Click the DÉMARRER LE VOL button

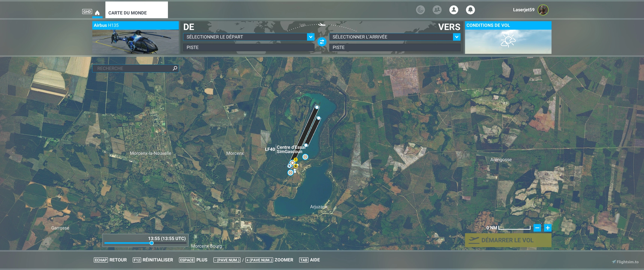pos(508,240)
